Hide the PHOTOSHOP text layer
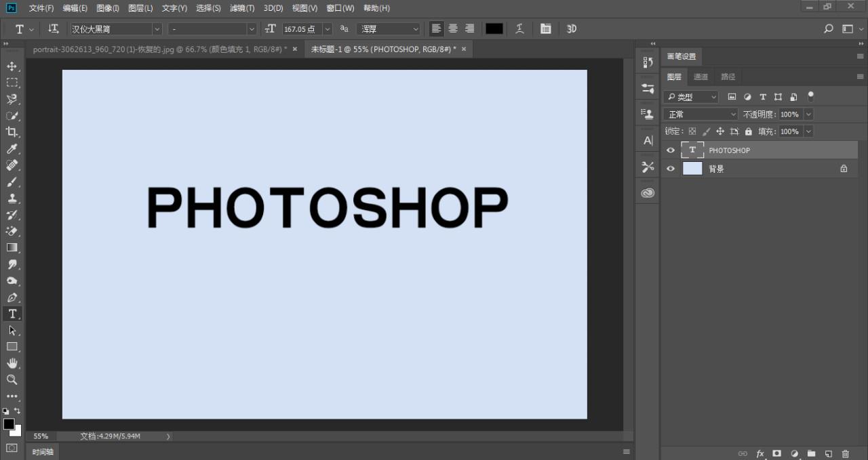Viewport: 868px width, 460px height. [x=671, y=150]
